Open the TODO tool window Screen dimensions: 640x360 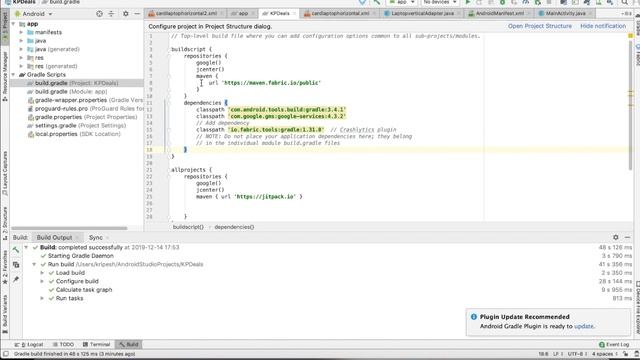(63, 344)
